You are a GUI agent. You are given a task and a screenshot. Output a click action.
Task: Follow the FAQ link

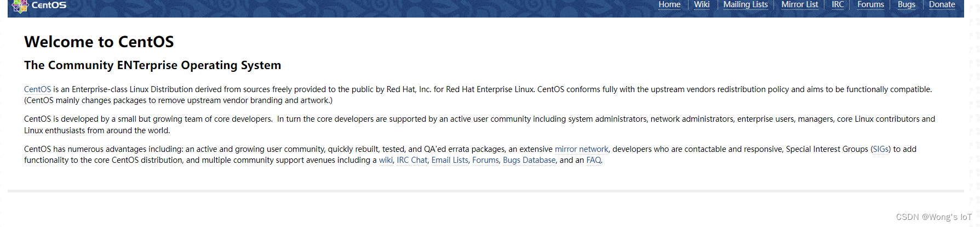click(594, 160)
